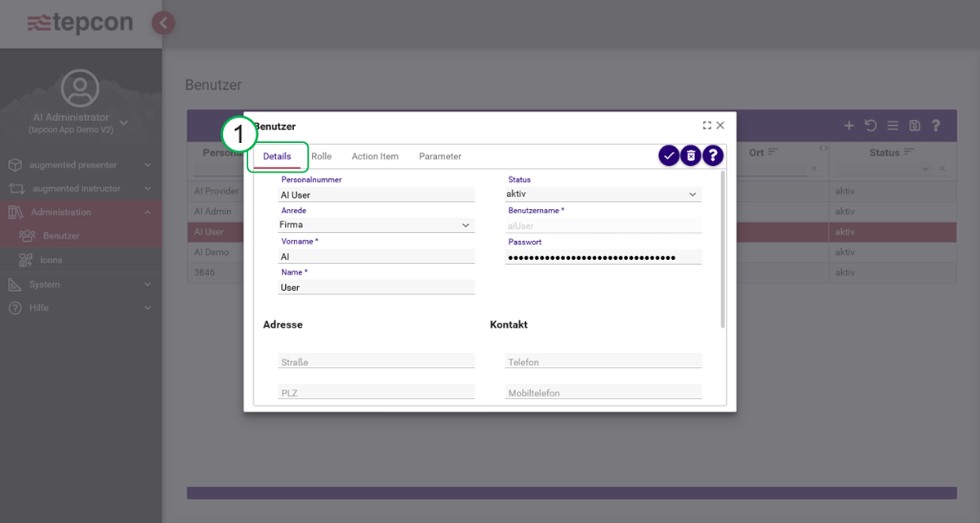
Task: Switch to the Action Item tab
Action: click(x=375, y=155)
